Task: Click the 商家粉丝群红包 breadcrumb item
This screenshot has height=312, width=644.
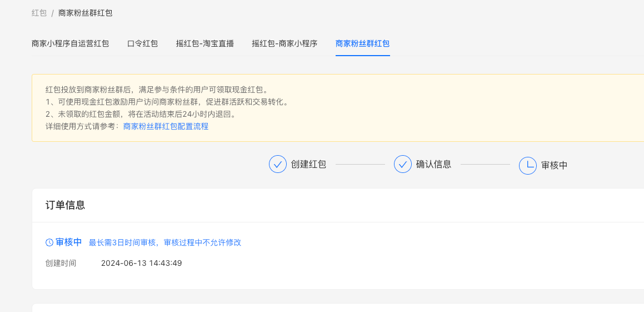Action: 86,13
